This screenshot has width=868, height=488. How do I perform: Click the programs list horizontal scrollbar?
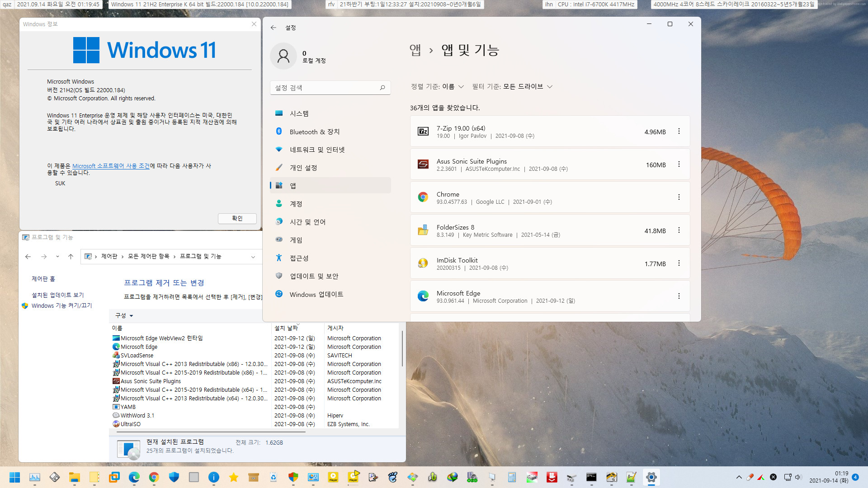click(x=211, y=432)
